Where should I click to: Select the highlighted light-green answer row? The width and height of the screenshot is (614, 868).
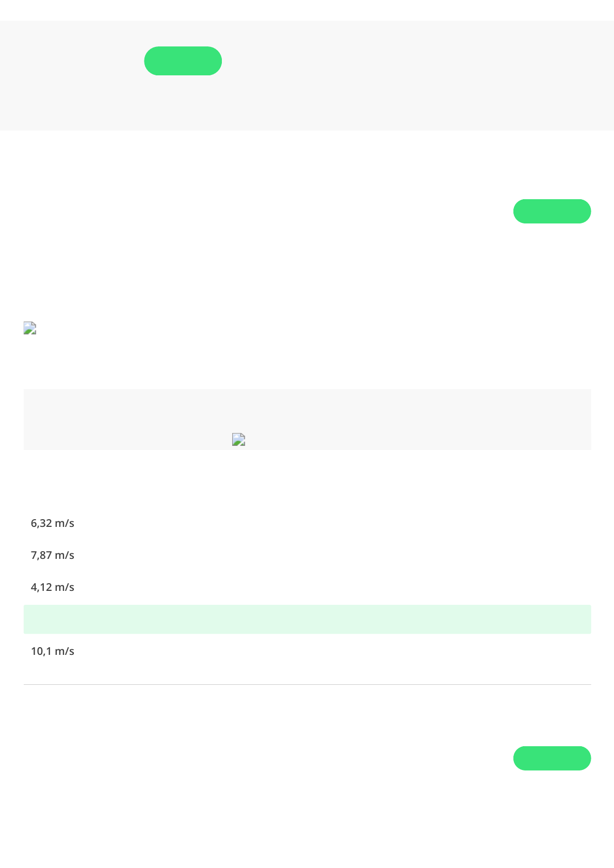click(x=308, y=619)
